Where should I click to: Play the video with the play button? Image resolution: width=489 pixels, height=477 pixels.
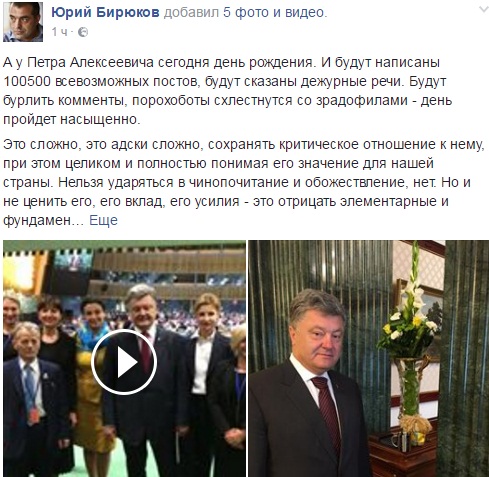(124, 362)
